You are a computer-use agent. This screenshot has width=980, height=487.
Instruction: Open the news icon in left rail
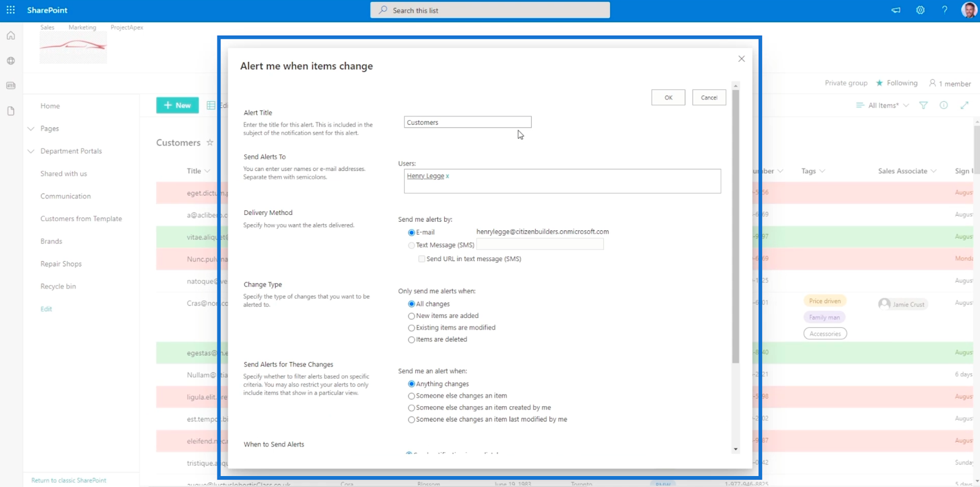tap(10, 86)
